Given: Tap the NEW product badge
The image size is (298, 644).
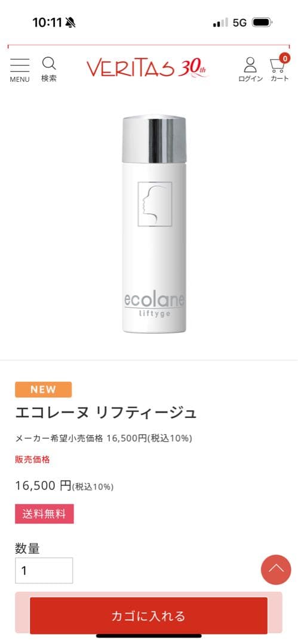Looking at the screenshot, I should [43, 389].
